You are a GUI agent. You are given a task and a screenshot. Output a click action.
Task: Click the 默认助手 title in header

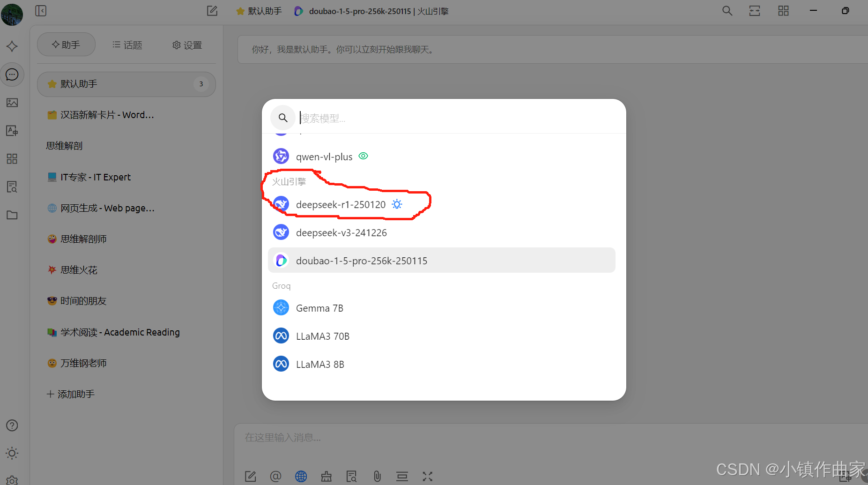[259, 11]
